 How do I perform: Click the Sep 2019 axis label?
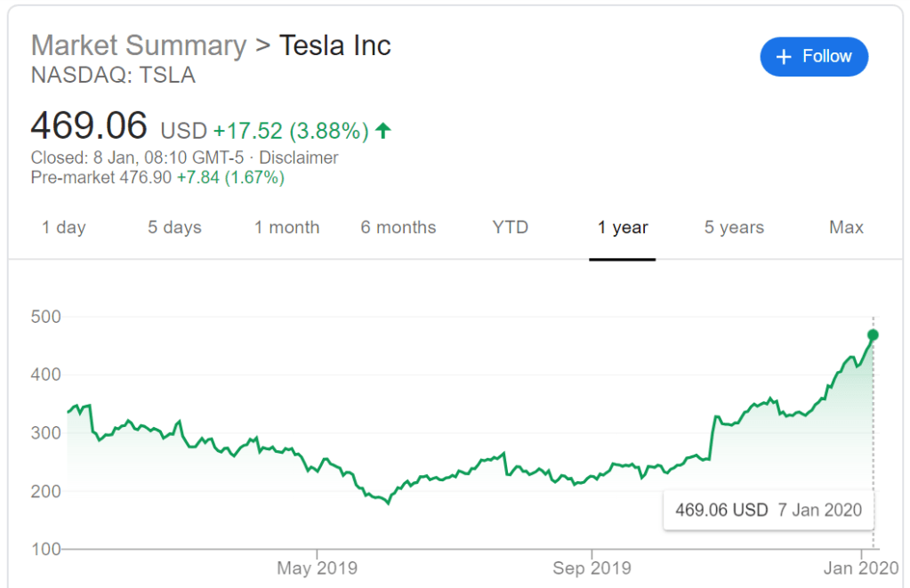[592, 568]
